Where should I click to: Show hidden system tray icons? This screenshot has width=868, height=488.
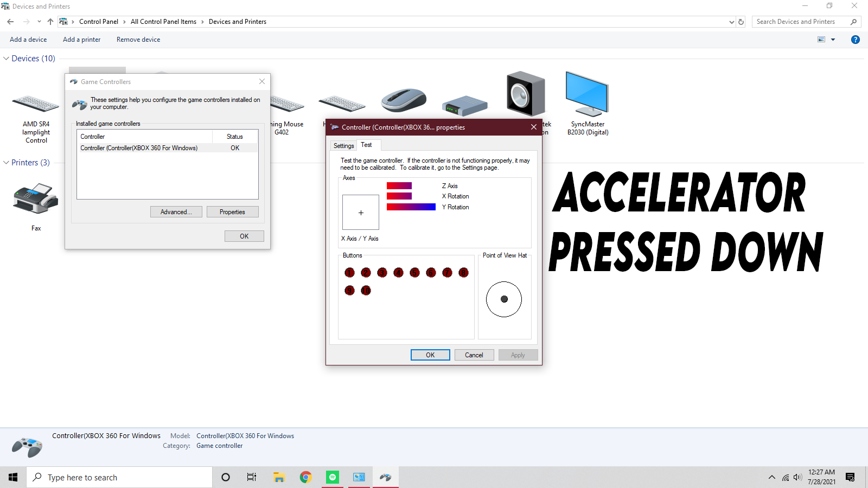pyautogui.click(x=771, y=477)
